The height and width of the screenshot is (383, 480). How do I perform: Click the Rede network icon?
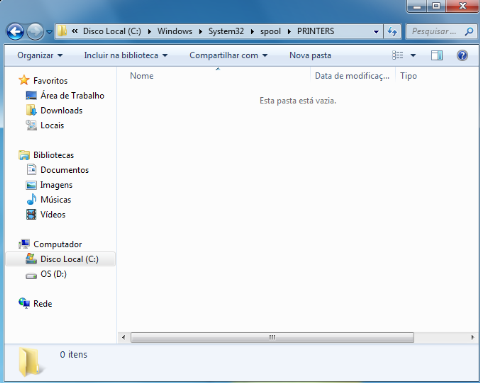[24, 304]
